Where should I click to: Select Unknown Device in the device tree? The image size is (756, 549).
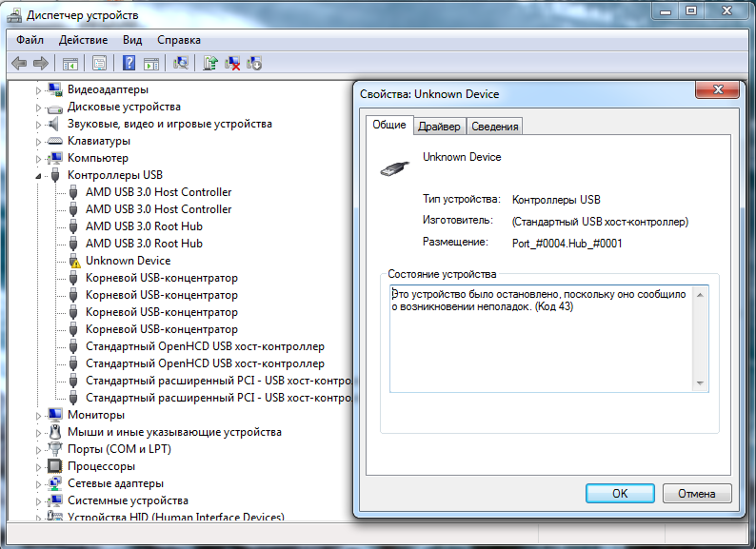click(129, 261)
